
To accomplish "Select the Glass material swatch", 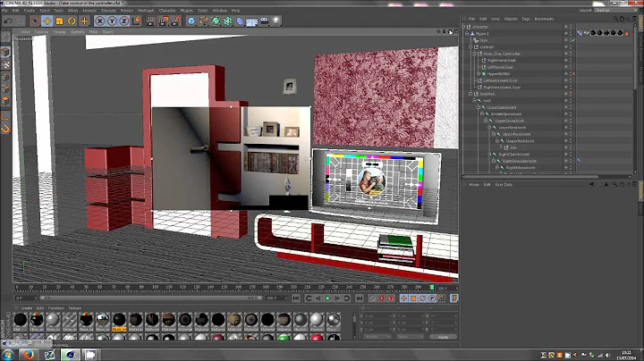I will tap(333, 320).
